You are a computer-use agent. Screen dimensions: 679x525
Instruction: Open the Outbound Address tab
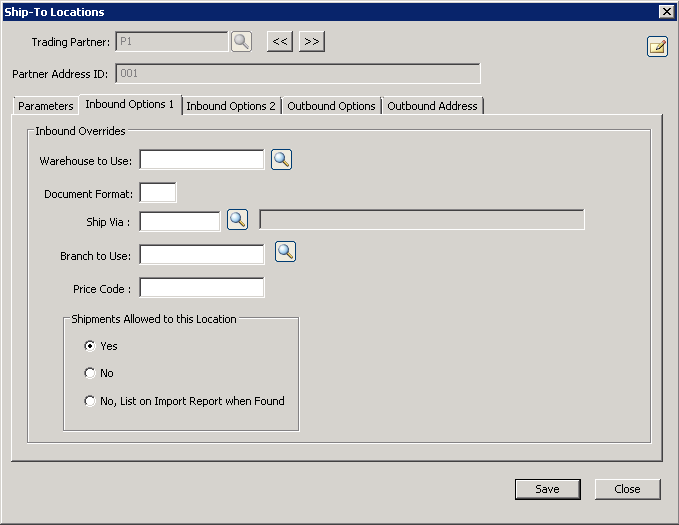coord(433,106)
